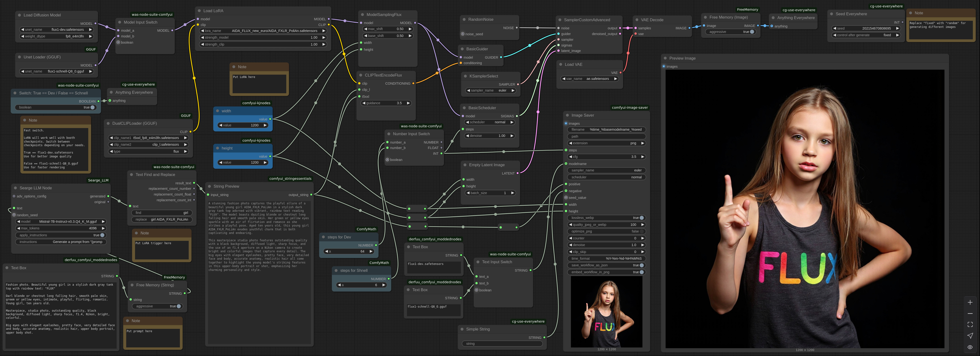
Task: Open the unet_name flux1-dev.safetensors dropdown
Action: [x=56, y=30]
